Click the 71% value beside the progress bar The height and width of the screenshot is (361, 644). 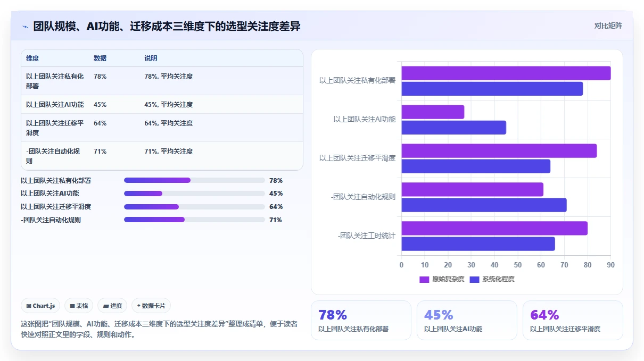pyautogui.click(x=276, y=220)
